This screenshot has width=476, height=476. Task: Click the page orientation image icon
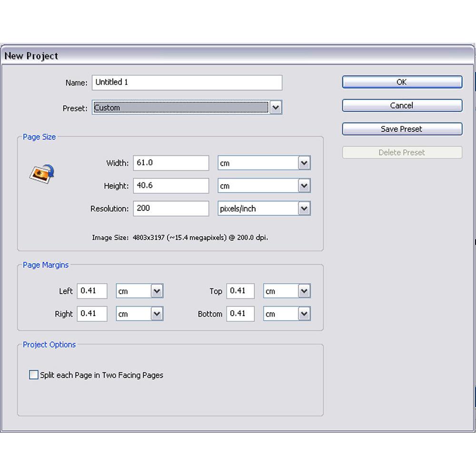[x=40, y=174]
